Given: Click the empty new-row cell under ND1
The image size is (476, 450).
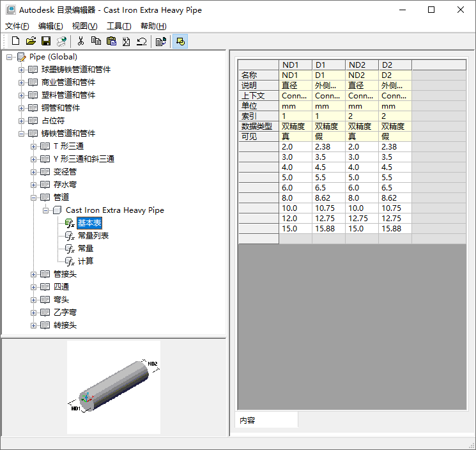Looking at the screenshot, I should 295,239.
